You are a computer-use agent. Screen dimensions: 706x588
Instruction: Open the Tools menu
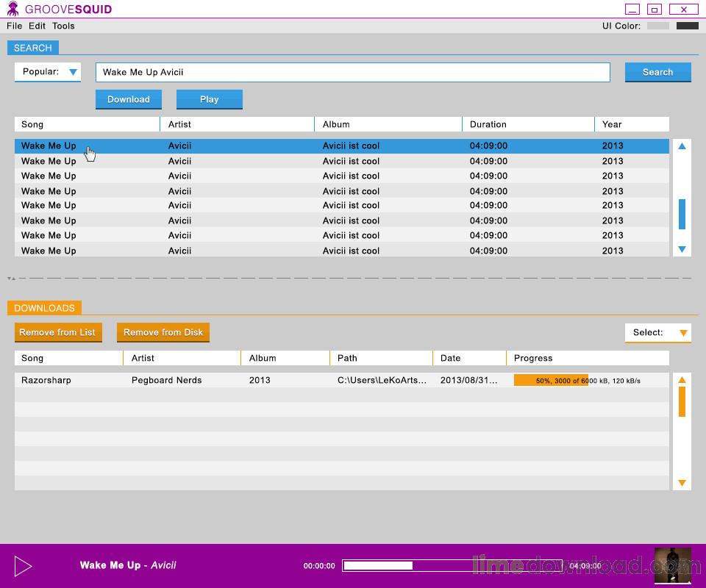coord(63,26)
